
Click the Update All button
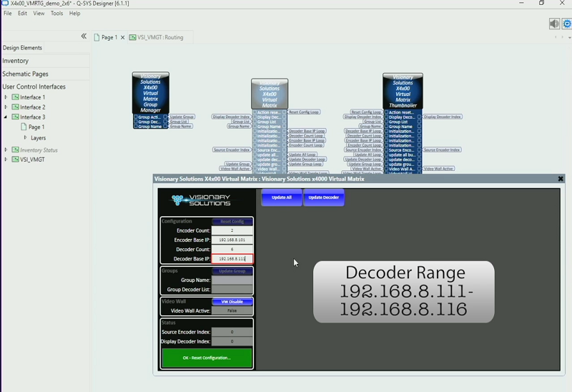tap(282, 197)
